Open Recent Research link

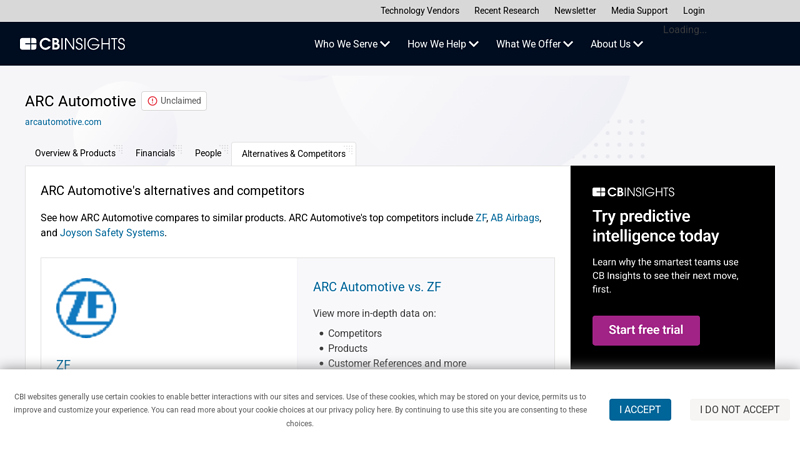coord(506,11)
